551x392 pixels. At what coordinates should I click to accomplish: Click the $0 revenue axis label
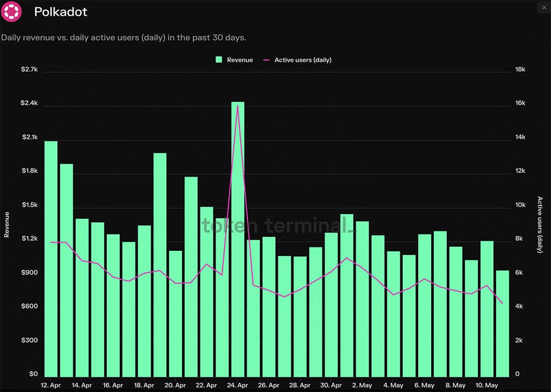tap(34, 374)
